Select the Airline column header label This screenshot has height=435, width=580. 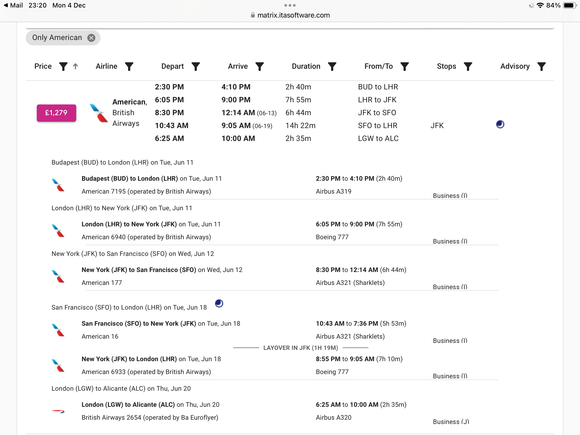click(x=107, y=66)
